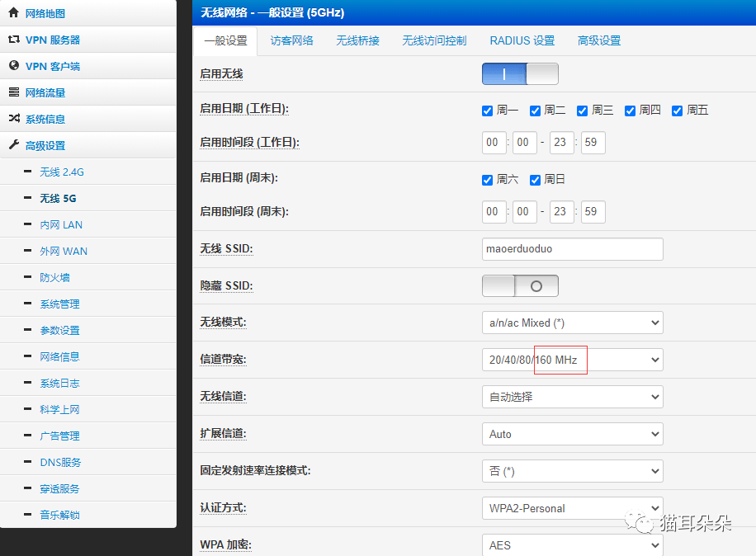Screen dimensions: 756x556
Task: Open the 认证方式 authentication dropdown
Action: click(572, 508)
